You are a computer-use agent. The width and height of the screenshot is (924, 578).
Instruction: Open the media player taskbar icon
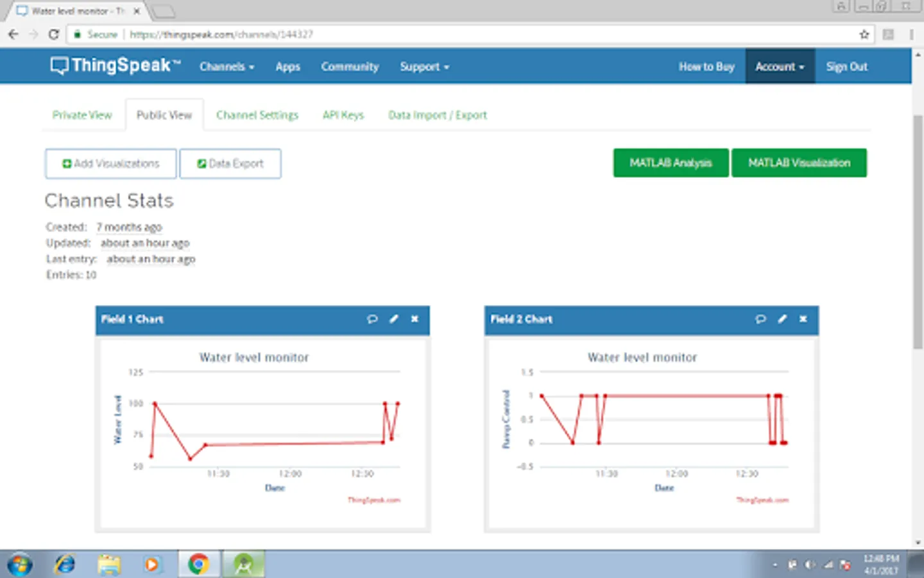click(x=152, y=565)
